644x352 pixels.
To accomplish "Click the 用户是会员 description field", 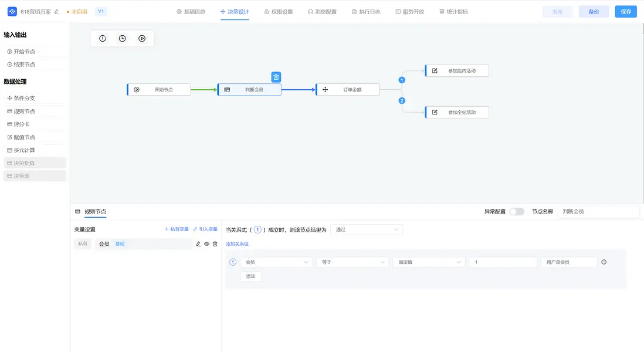I will click(x=569, y=262).
